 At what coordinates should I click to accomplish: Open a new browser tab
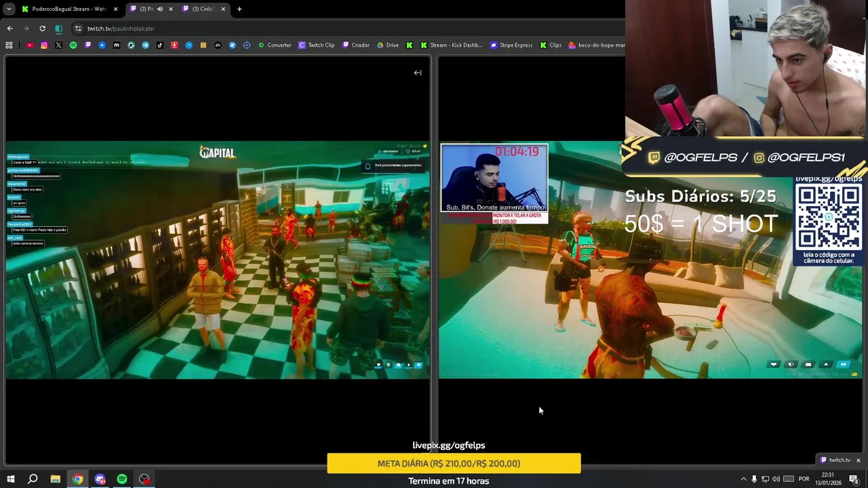[x=239, y=9]
